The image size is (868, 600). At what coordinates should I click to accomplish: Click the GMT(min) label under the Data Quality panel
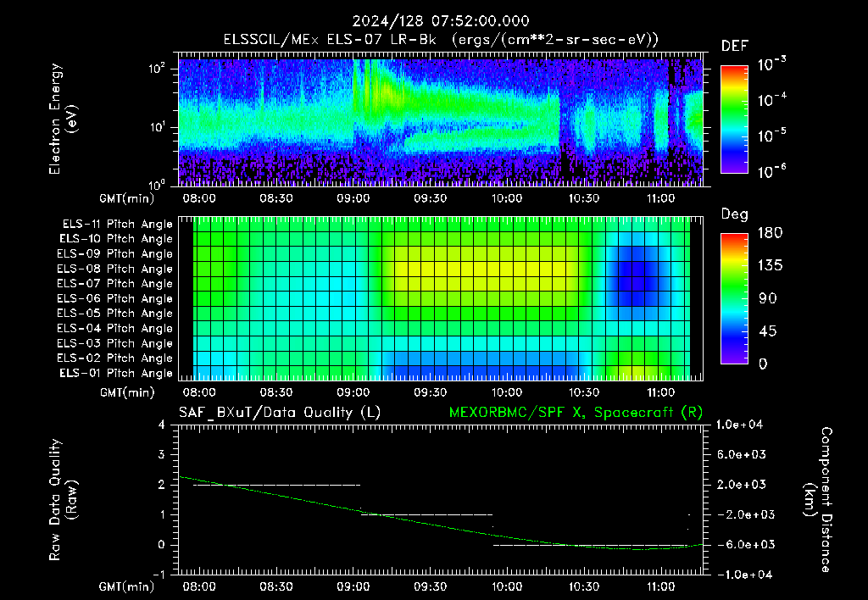coord(127,586)
